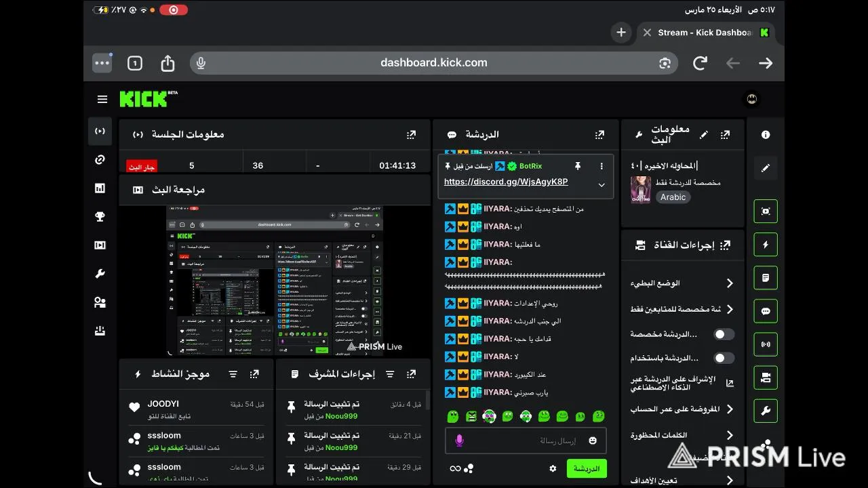Screen dimensions: 868x488
Task: Open a new browser tab with plus
Action: tap(621, 33)
